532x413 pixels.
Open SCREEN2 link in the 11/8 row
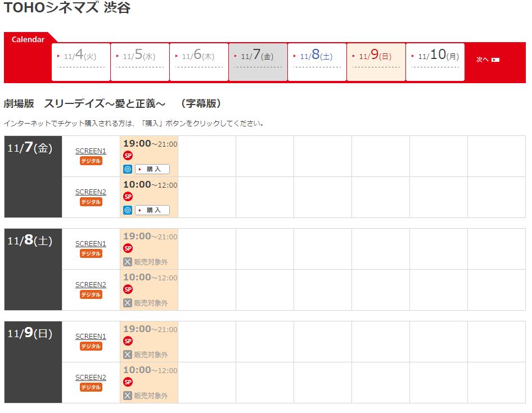tap(91, 284)
